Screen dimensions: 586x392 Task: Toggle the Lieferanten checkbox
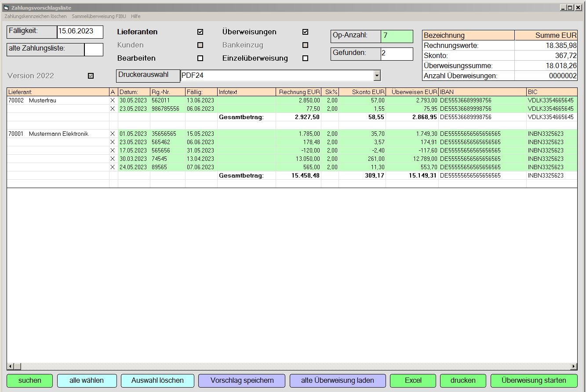pos(200,32)
